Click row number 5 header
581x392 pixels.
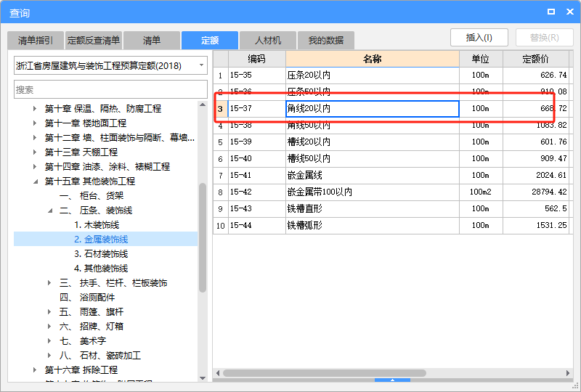pos(221,142)
